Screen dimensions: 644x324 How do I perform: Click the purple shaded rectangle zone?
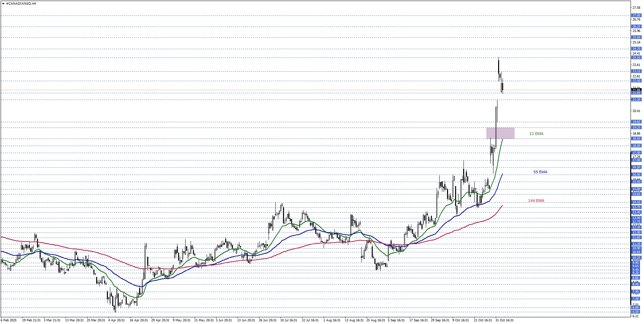[x=500, y=133]
